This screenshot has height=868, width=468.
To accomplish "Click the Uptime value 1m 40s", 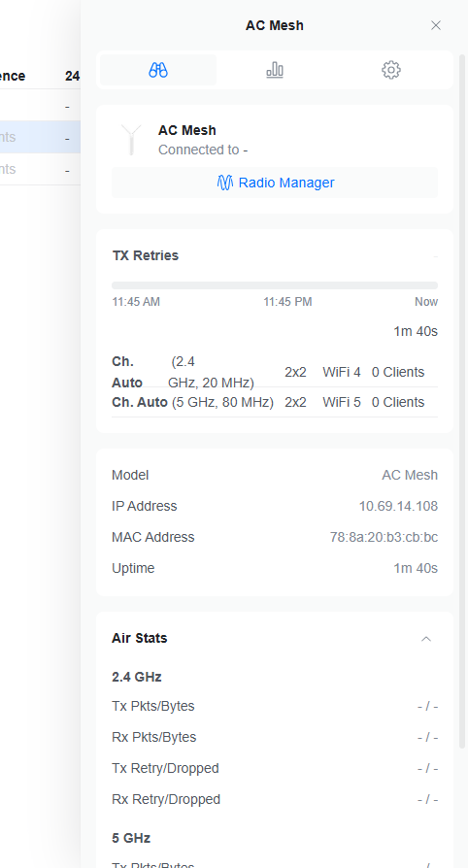I will tap(416, 568).
